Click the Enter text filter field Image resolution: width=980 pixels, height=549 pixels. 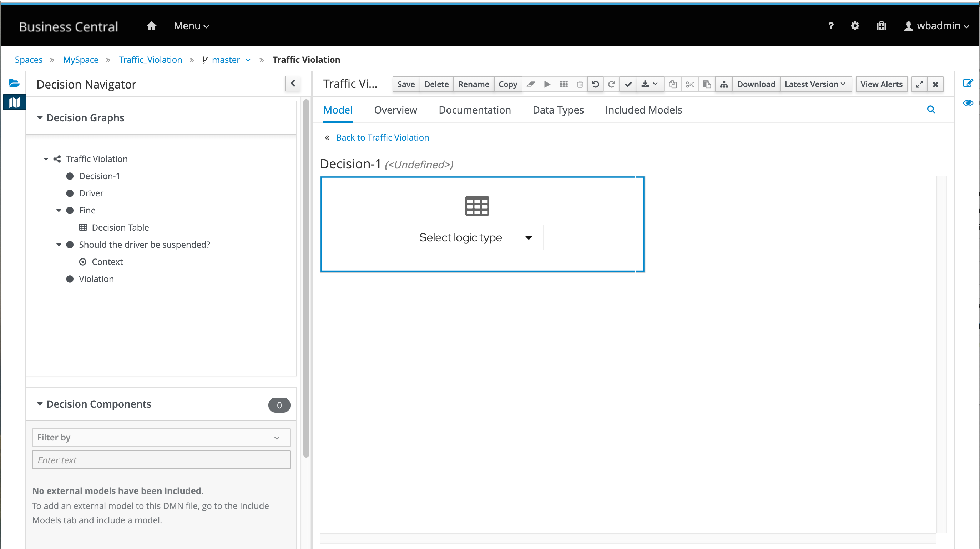click(161, 460)
